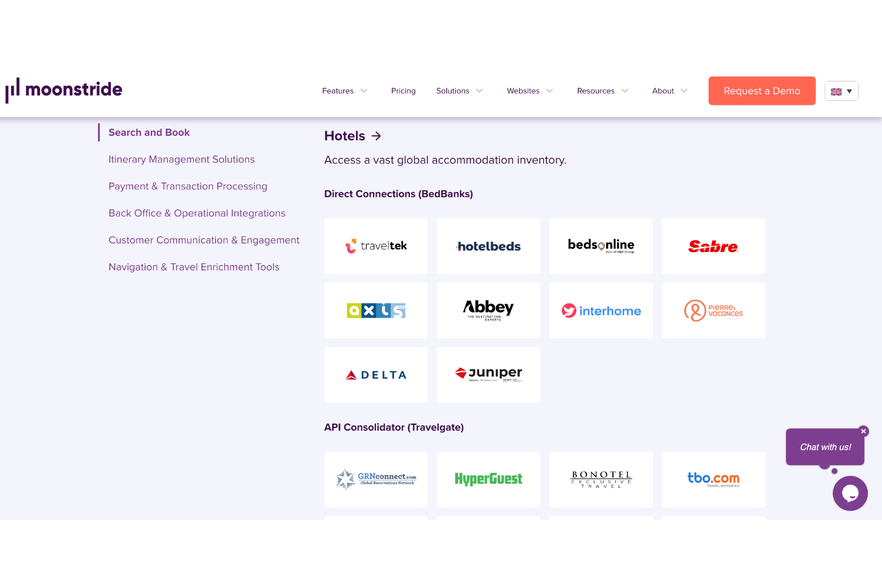Close the Chat with us popup
The height and width of the screenshot is (588, 882).
click(864, 431)
